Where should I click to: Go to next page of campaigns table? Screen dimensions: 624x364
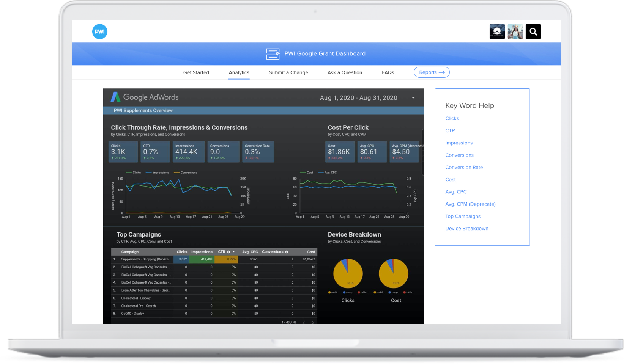(313, 322)
